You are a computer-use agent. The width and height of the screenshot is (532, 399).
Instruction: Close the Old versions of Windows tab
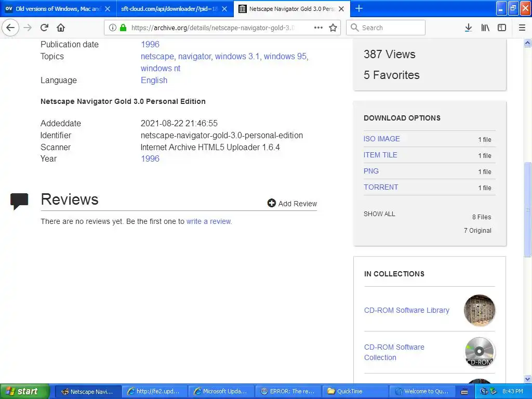pyautogui.click(x=108, y=9)
